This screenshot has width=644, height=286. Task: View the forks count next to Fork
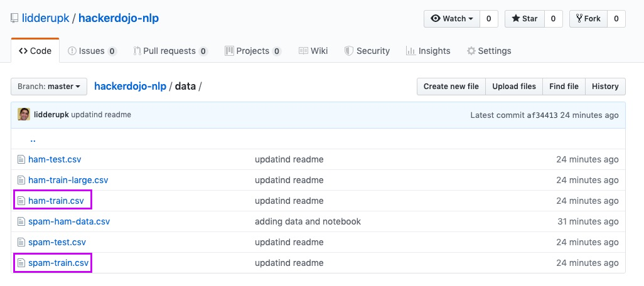point(616,18)
